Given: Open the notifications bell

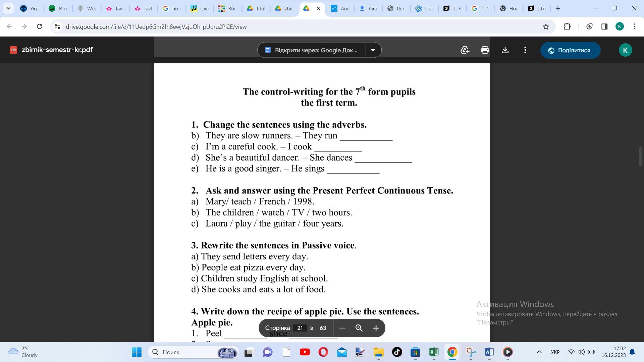Looking at the screenshot, I should click(632, 352).
